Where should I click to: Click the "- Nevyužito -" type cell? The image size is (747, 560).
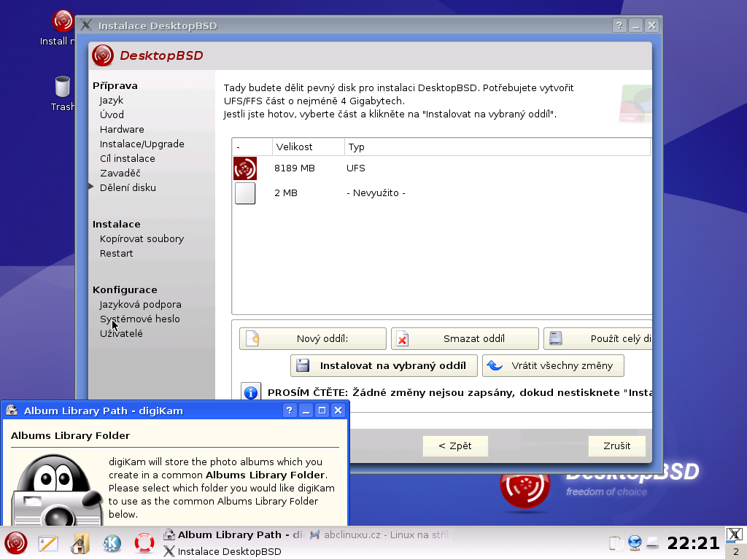point(376,192)
